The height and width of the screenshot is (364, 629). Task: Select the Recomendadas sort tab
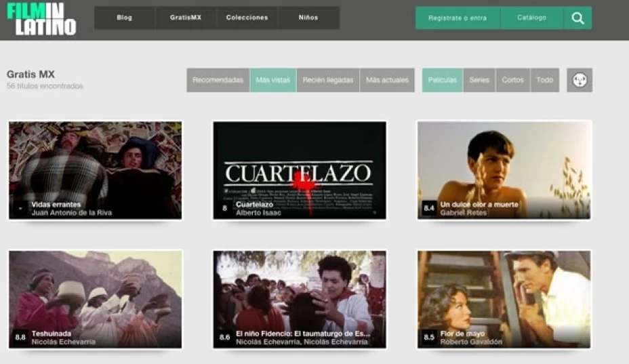[x=218, y=80]
